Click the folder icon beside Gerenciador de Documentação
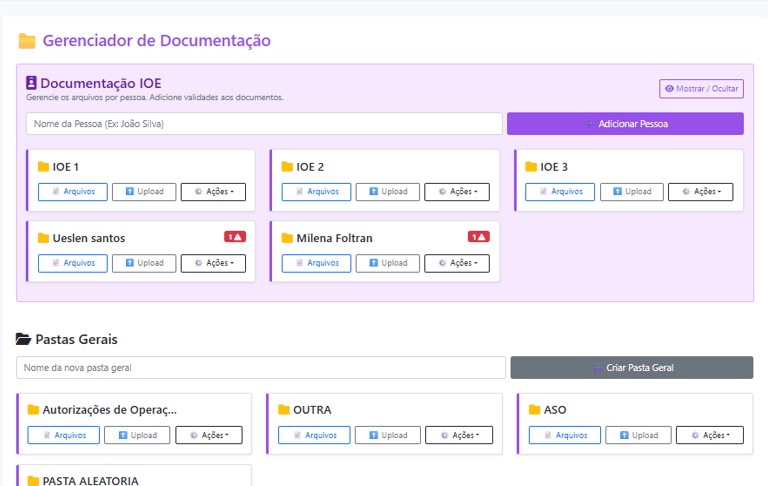The image size is (768, 486). pos(27,41)
